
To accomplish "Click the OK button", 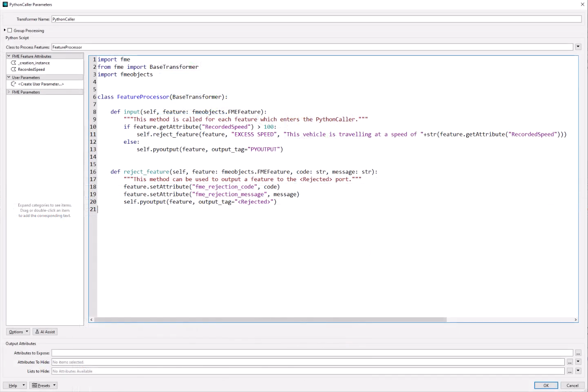I will [546, 385].
